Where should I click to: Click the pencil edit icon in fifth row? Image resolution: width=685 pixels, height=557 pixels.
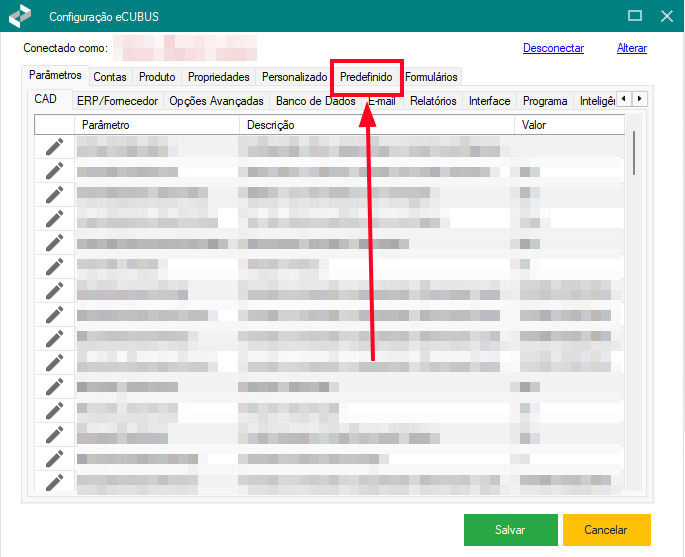pyautogui.click(x=54, y=243)
